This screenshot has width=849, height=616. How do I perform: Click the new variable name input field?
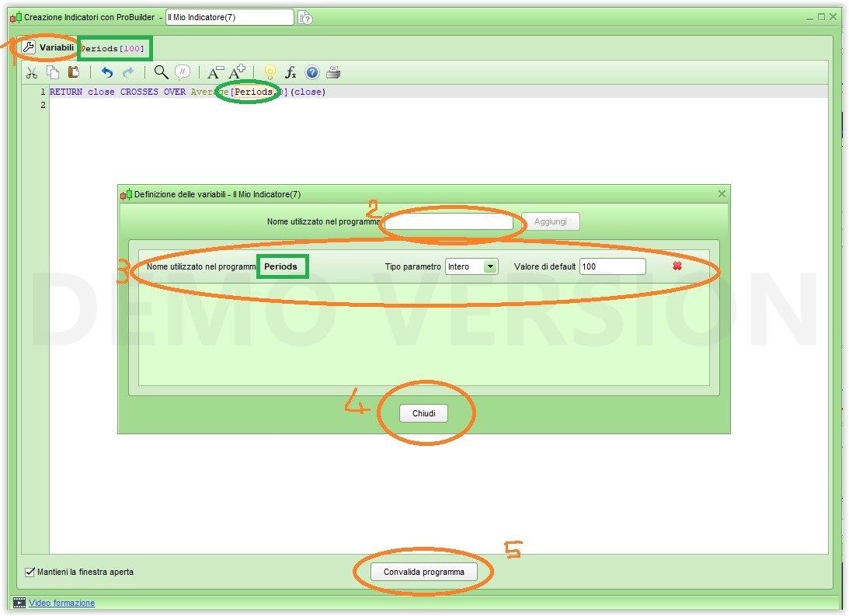pyautogui.click(x=450, y=221)
